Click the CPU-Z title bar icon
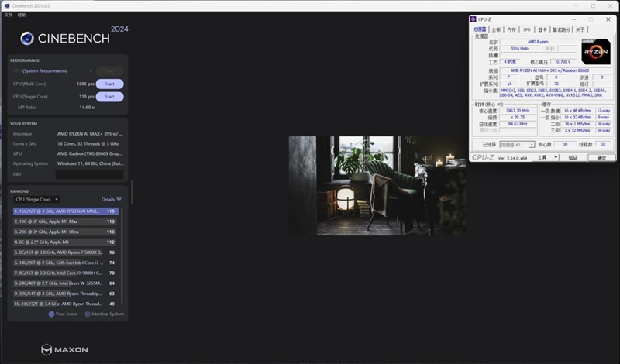620x364 pixels. (x=476, y=17)
